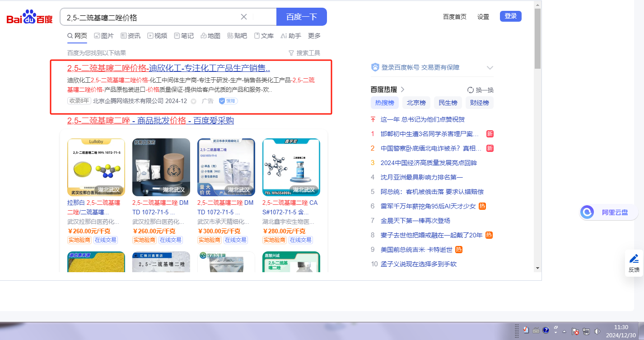Switch to the 图片 search tab
644x340 pixels.
(x=104, y=36)
